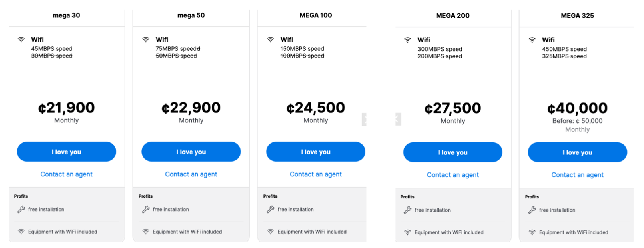This screenshot has height=248, width=644.
Task: Click the Wifi icon in mega 30 card
Action: click(x=21, y=40)
